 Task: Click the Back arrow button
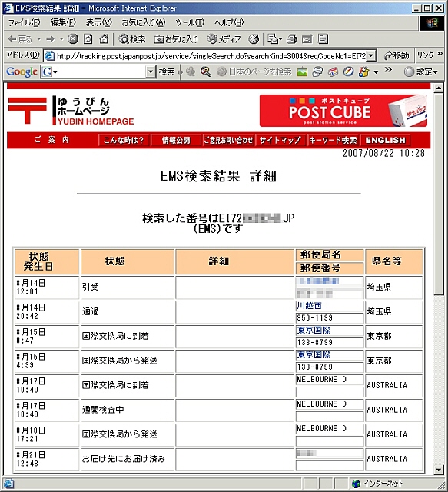[x=20, y=39]
